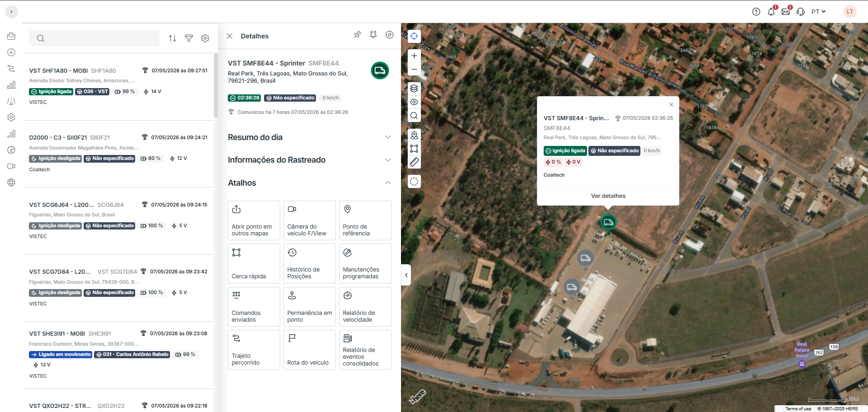Viewport: 868px width, 412px height.
Task: Open Rota do veículo shortcut
Action: 310,350
